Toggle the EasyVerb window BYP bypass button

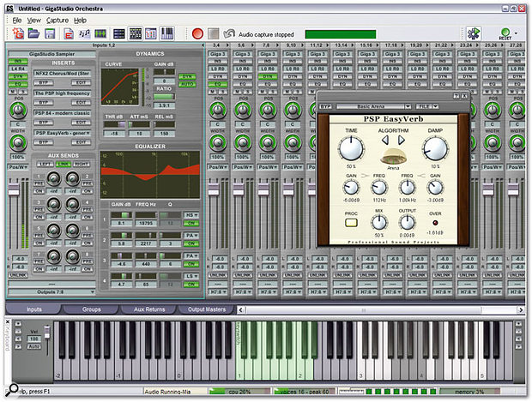326,106
